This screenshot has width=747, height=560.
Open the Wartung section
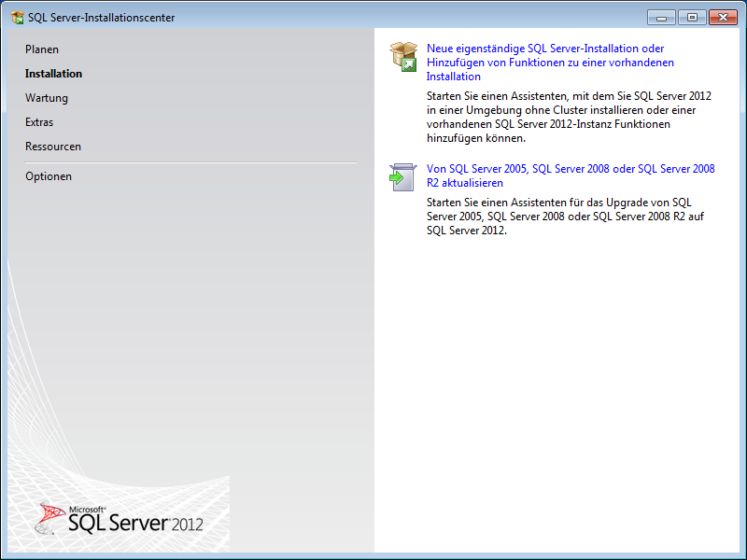(x=47, y=98)
